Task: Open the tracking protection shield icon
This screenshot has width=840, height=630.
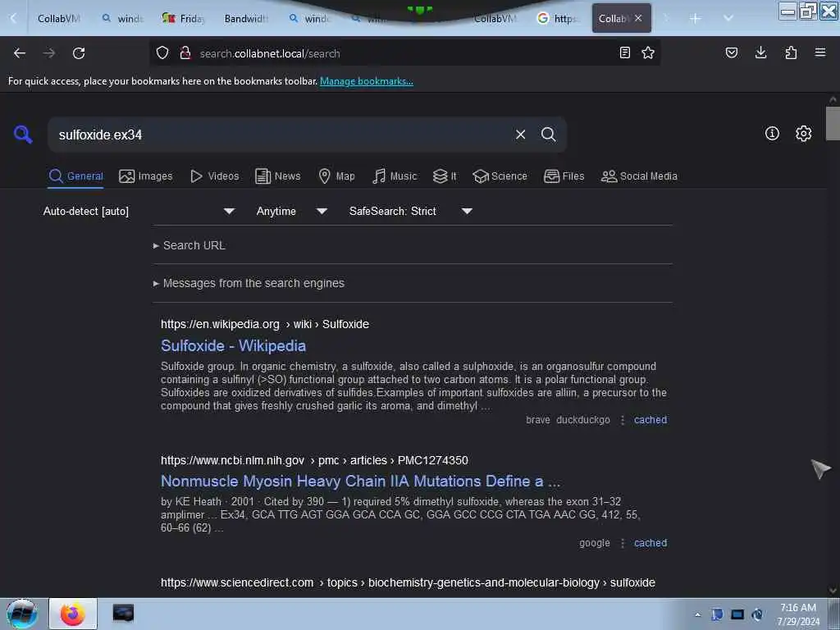Action: click(x=162, y=53)
